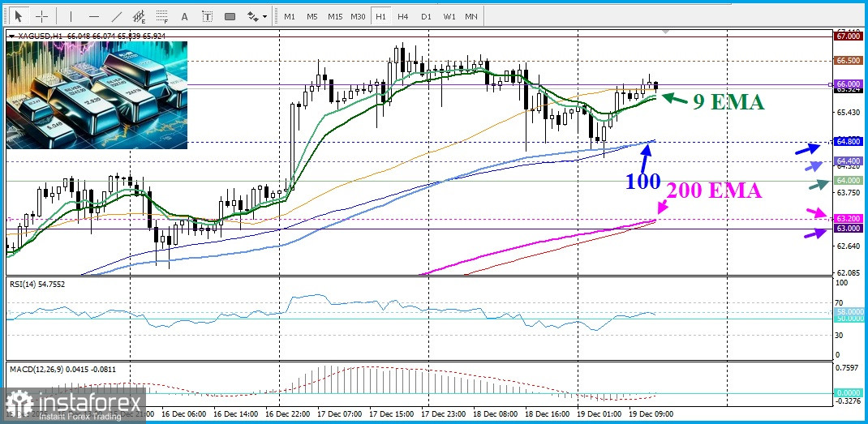Switch chart to M1 timeframe
Screen dimensions: 868x424
(x=290, y=16)
